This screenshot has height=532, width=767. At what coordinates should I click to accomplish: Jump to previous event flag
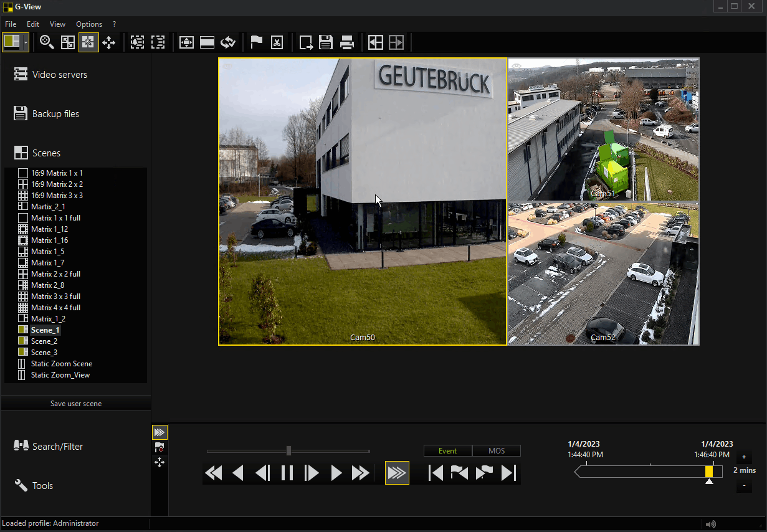coord(459,473)
